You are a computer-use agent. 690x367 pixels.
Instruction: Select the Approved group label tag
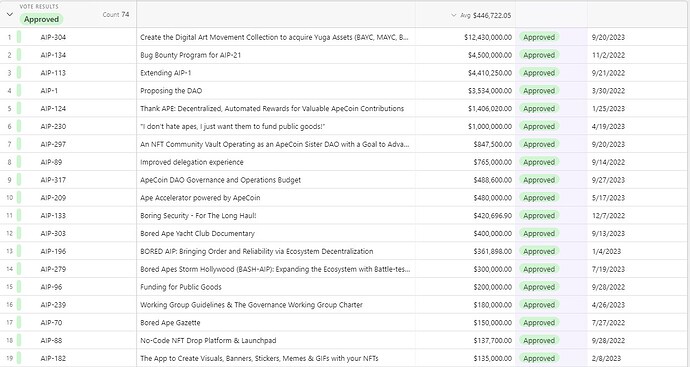tap(41, 19)
